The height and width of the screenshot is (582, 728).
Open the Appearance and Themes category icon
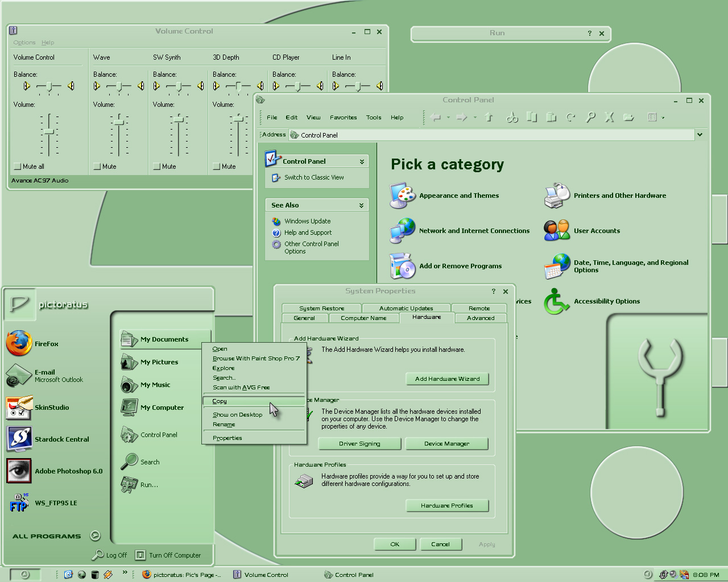coord(403,196)
